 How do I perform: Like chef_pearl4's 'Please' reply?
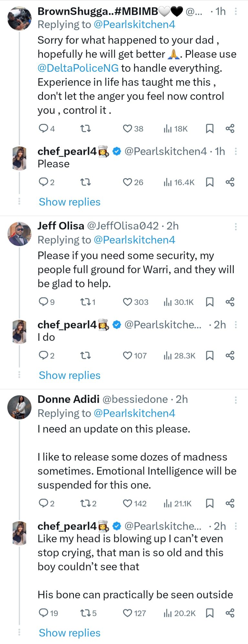pyautogui.click(x=128, y=183)
